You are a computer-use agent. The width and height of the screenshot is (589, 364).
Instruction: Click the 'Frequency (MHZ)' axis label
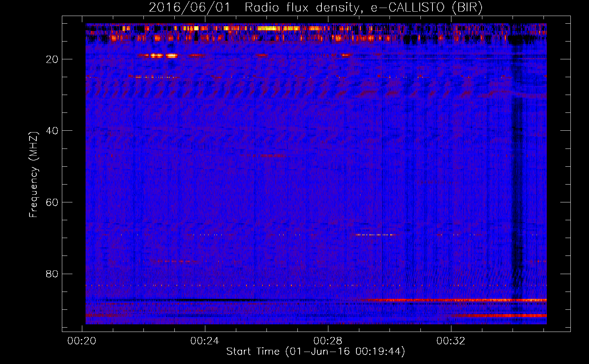33,175
